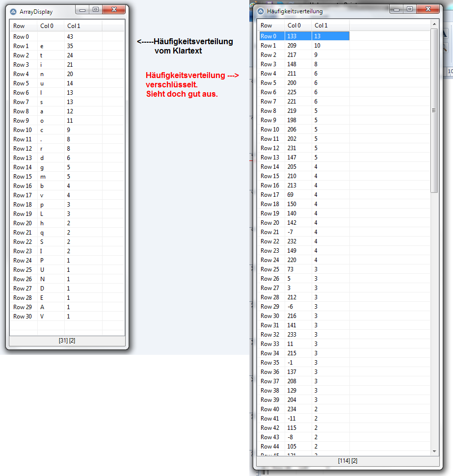Viewport: 453px width, 476px height.
Task: Minimize the ArrayDisplay window
Action: (82, 10)
